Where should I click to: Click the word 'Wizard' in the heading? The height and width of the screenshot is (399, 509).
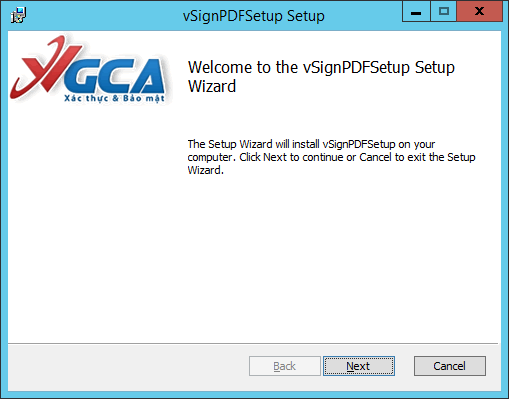pos(212,86)
